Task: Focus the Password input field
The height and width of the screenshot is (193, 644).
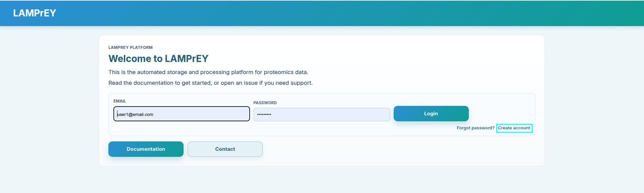Action: pyautogui.click(x=321, y=115)
